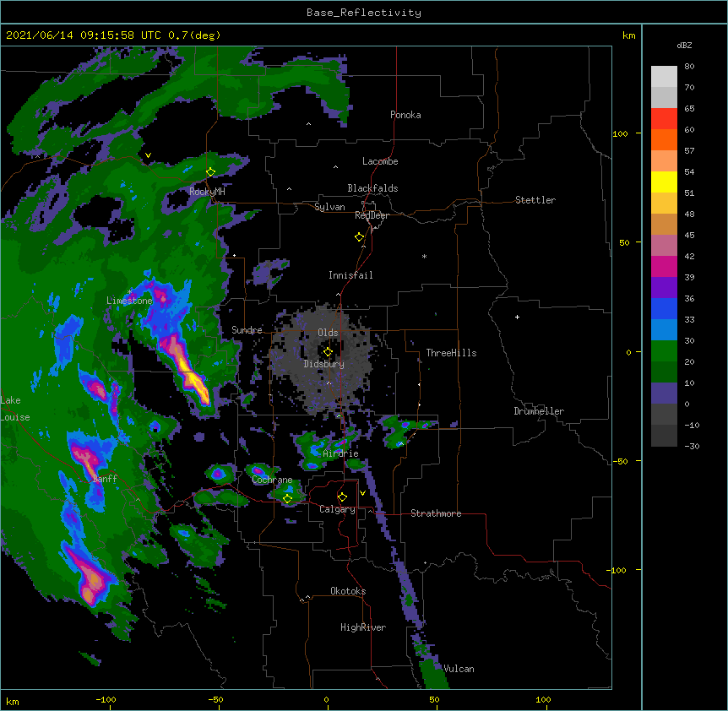
Task: Pick the bright yellow swatch in the dBZ legend
Action: [x=664, y=182]
